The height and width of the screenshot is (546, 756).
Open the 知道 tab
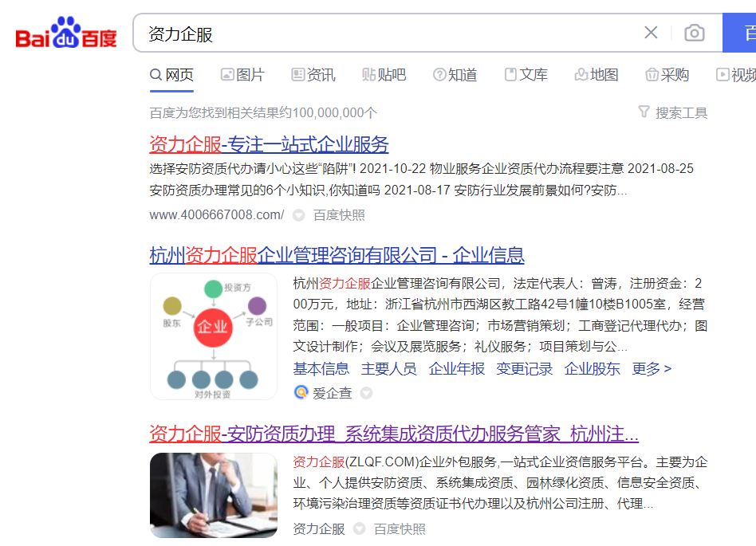click(x=455, y=75)
